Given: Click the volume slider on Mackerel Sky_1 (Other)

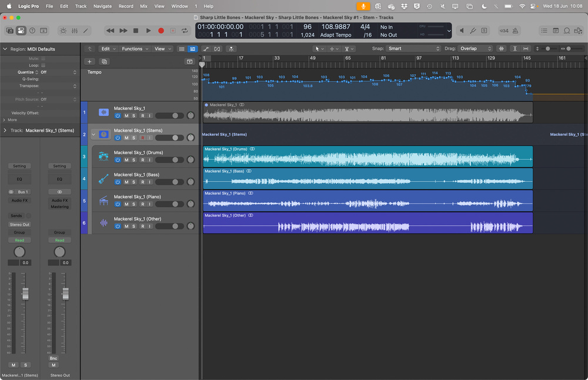Looking at the screenshot, I should pos(169,226).
